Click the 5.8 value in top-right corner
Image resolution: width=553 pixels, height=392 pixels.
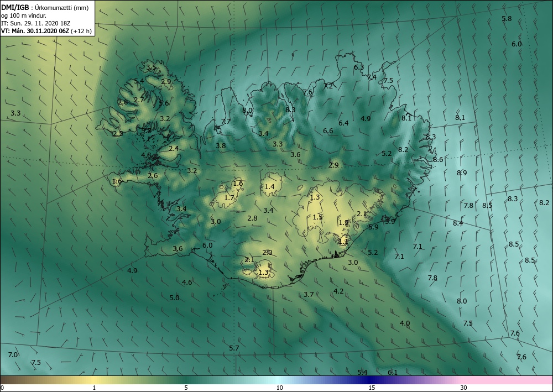pos(507,19)
